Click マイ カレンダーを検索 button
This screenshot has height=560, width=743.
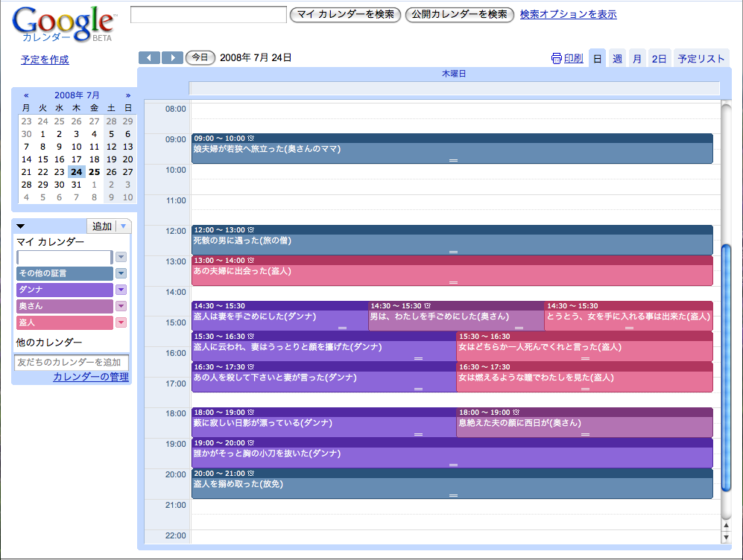(346, 15)
